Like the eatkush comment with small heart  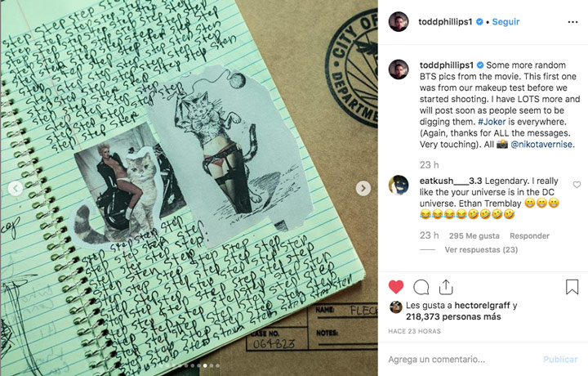[x=577, y=185]
